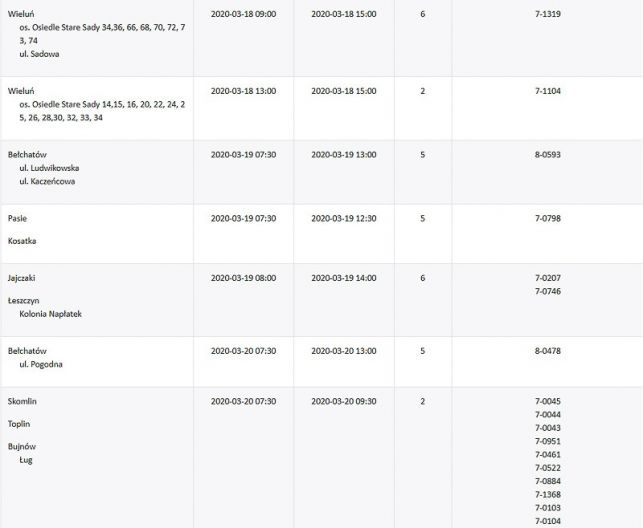Click station code 8-0593
The image size is (643, 528).
pos(547,155)
